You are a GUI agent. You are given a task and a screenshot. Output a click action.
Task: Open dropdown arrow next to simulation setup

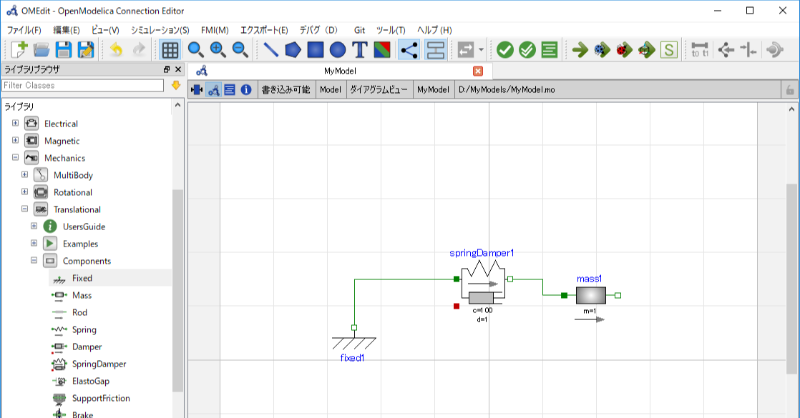coord(481,50)
